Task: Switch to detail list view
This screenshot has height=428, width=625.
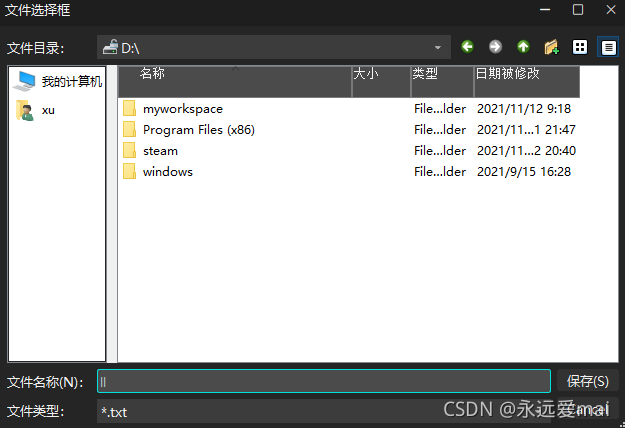Action: pos(608,47)
